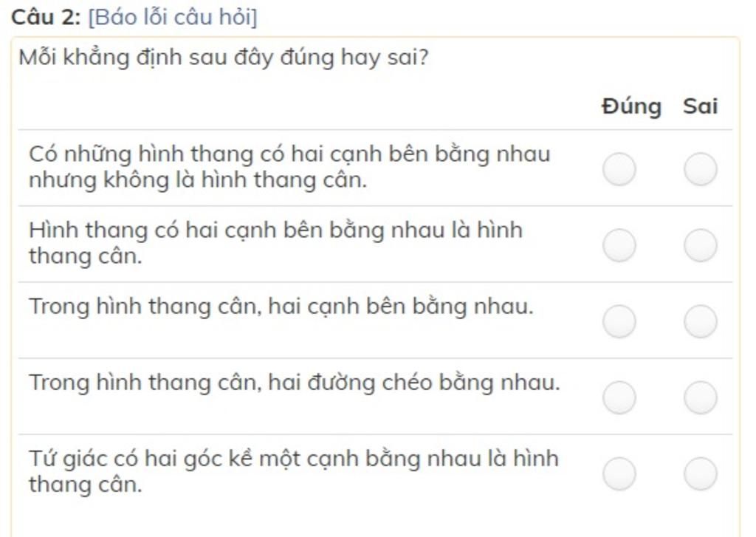The width and height of the screenshot is (756, 537).
Task: Click text "Trong hình thang cân, hai cạnh bên"
Action: tap(281, 307)
